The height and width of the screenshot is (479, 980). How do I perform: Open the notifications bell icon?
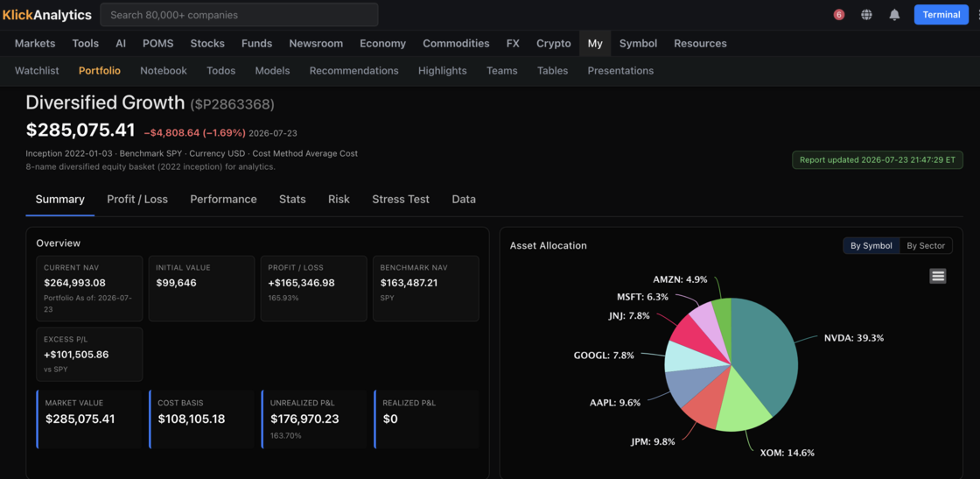pos(894,14)
